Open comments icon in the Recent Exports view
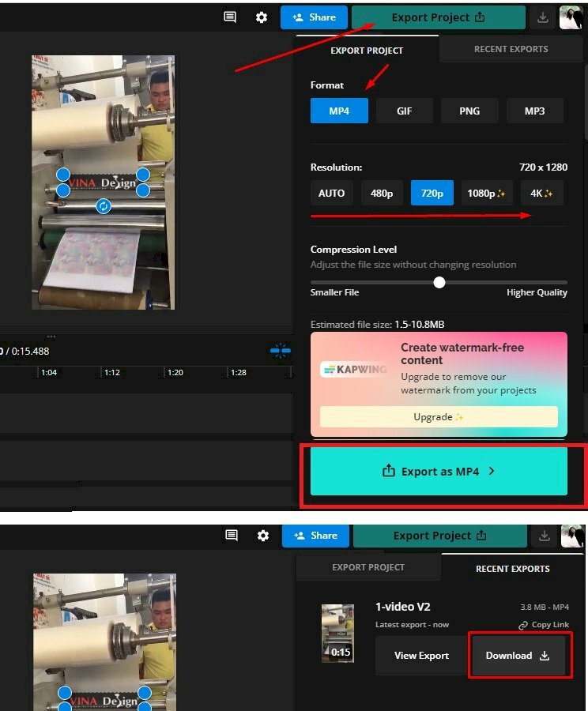 tap(232, 536)
